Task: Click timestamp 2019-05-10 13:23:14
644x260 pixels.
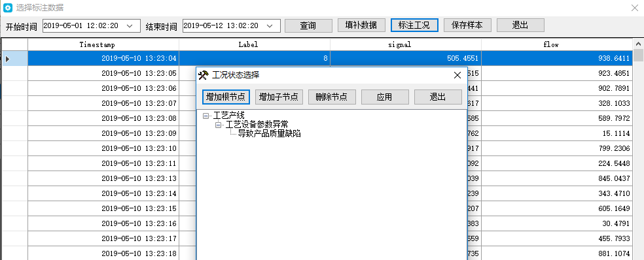Action: click(139, 193)
